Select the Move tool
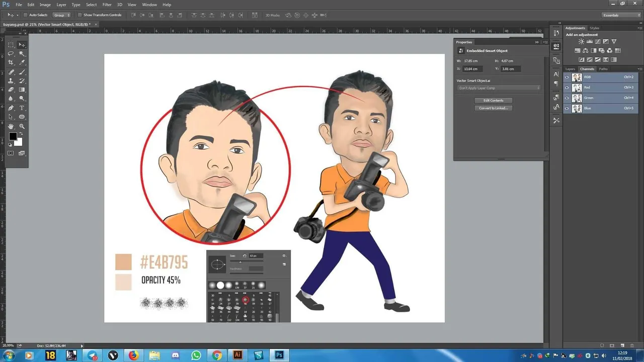The height and width of the screenshot is (362, 644). [x=22, y=45]
